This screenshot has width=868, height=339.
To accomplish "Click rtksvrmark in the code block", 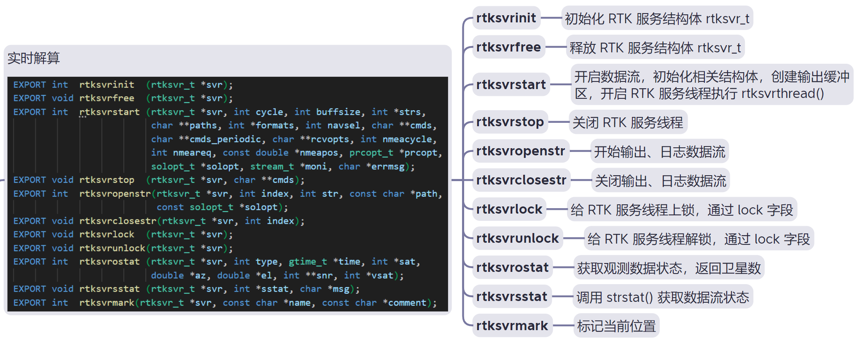I will [107, 303].
